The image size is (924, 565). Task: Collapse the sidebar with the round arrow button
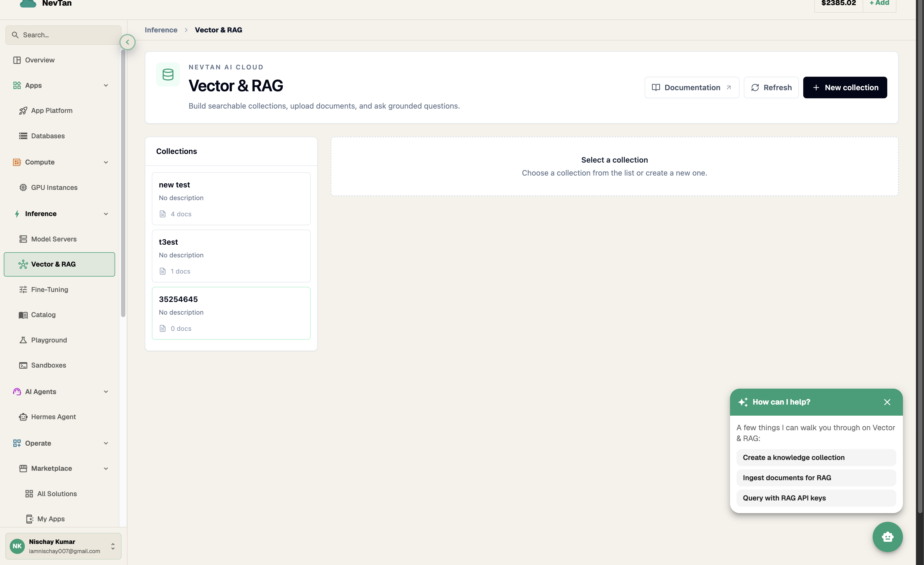(x=128, y=42)
